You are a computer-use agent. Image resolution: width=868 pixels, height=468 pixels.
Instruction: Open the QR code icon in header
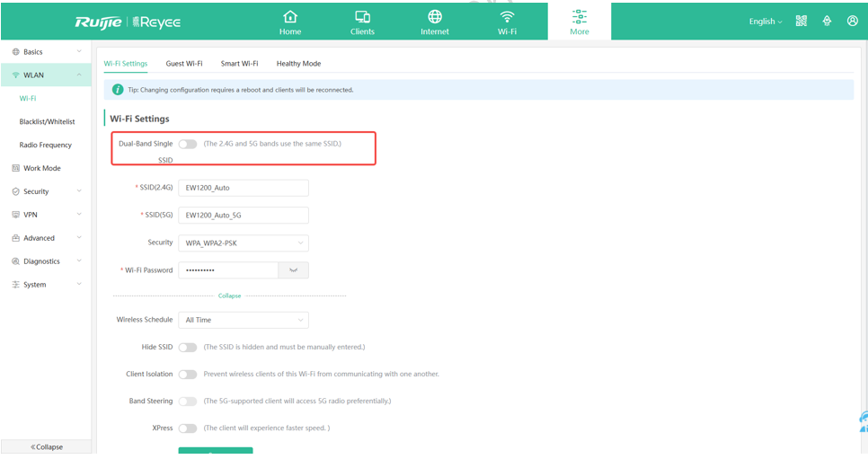click(802, 21)
